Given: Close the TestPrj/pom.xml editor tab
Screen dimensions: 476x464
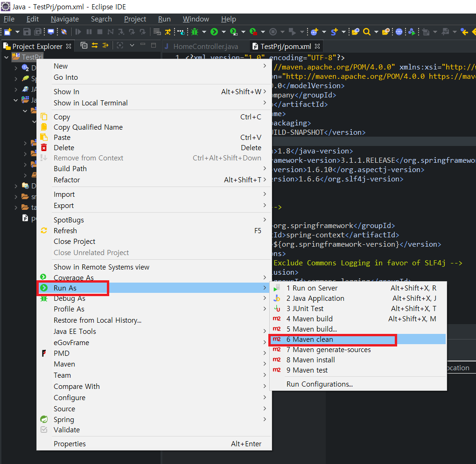Looking at the screenshot, I should click(x=317, y=46).
